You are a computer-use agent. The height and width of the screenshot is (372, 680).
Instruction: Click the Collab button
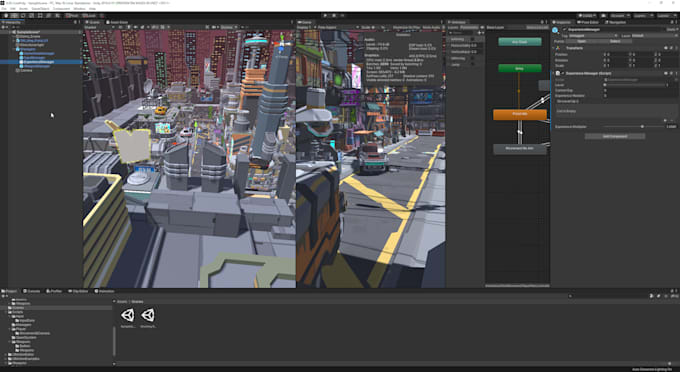(x=587, y=16)
